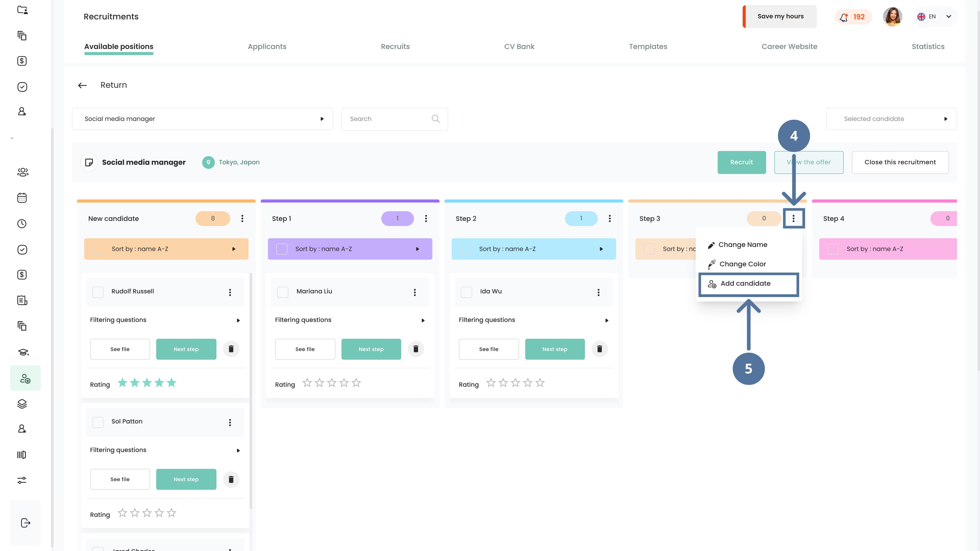Image resolution: width=980 pixels, height=551 pixels.
Task: Open the active recruitment icon in the sidebar
Action: [25, 378]
